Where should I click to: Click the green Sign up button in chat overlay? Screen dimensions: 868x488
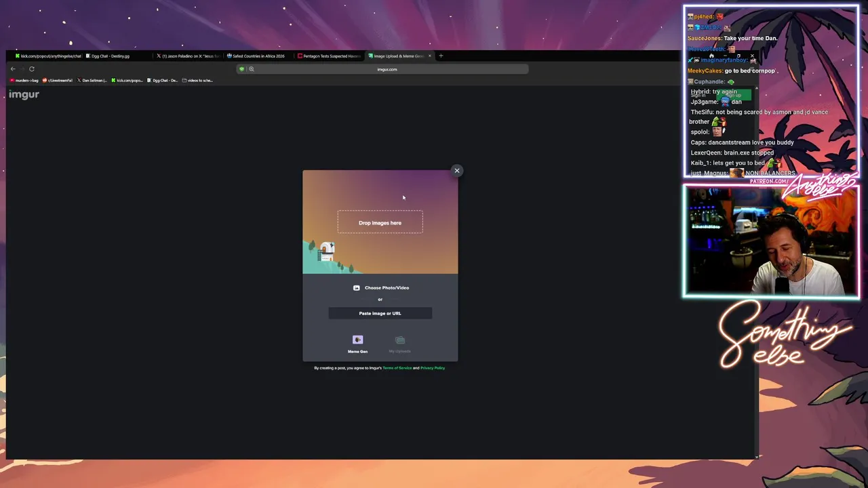click(734, 95)
